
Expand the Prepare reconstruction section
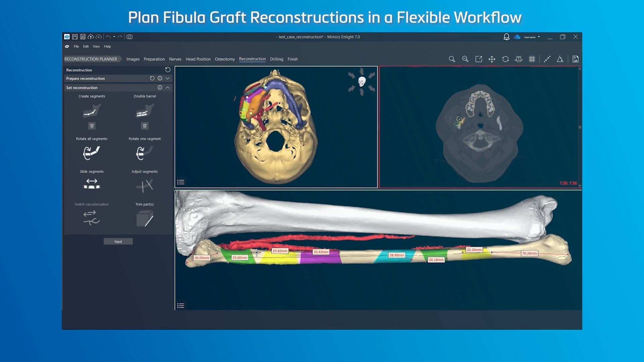click(167, 78)
